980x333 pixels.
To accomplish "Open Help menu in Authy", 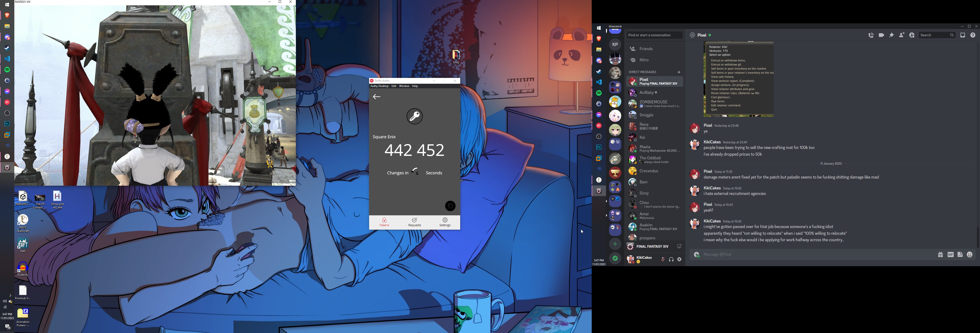I will (415, 86).
